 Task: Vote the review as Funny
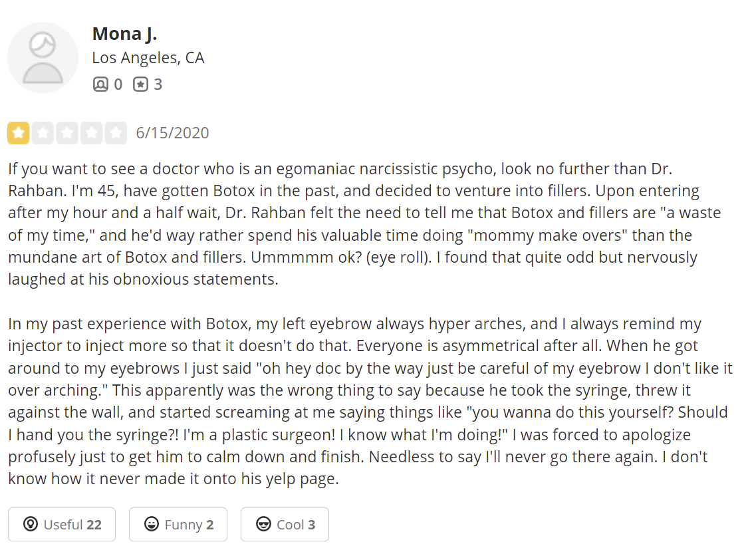click(x=178, y=525)
